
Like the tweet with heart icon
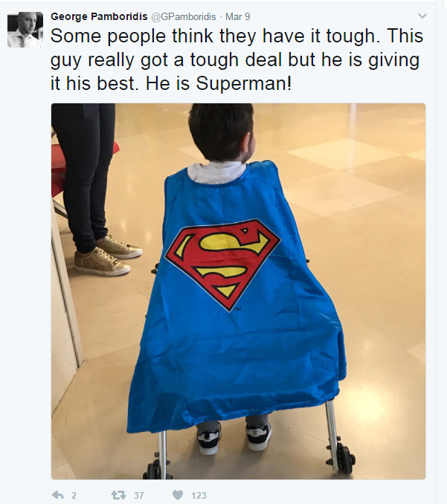[x=178, y=495]
